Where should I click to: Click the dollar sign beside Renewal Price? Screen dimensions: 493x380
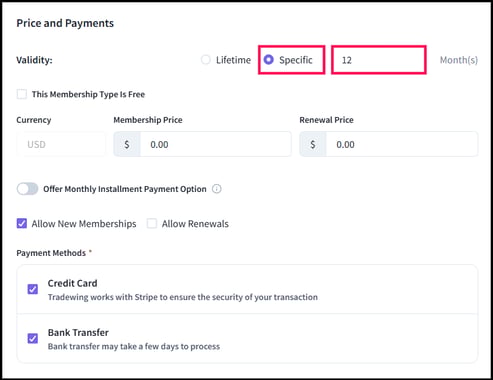(313, 144)
